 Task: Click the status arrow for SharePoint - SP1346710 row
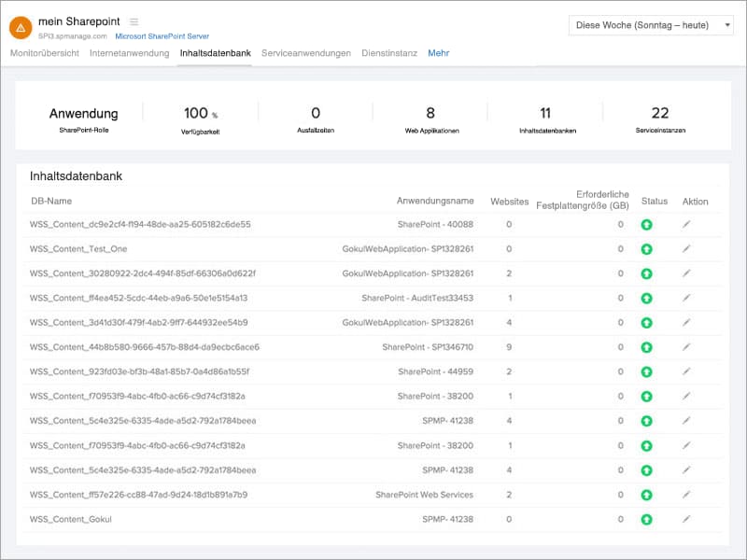click(x=646, y=346)
